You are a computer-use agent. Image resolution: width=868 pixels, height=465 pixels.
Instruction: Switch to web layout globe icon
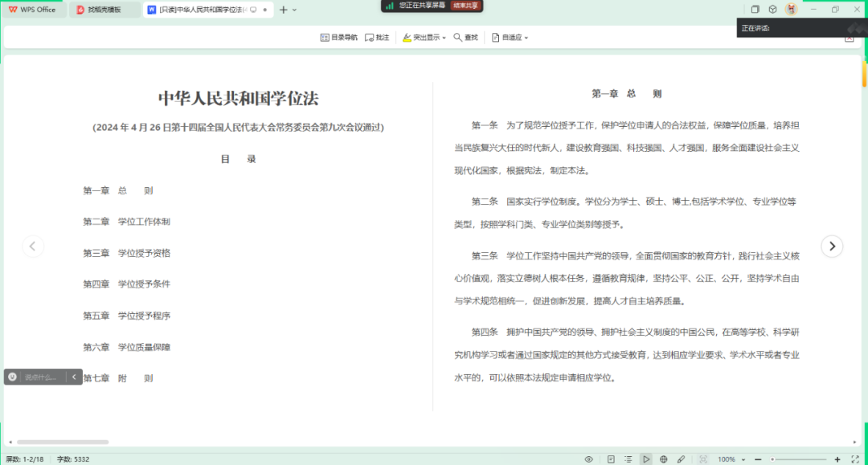click(x=663, y=459)
